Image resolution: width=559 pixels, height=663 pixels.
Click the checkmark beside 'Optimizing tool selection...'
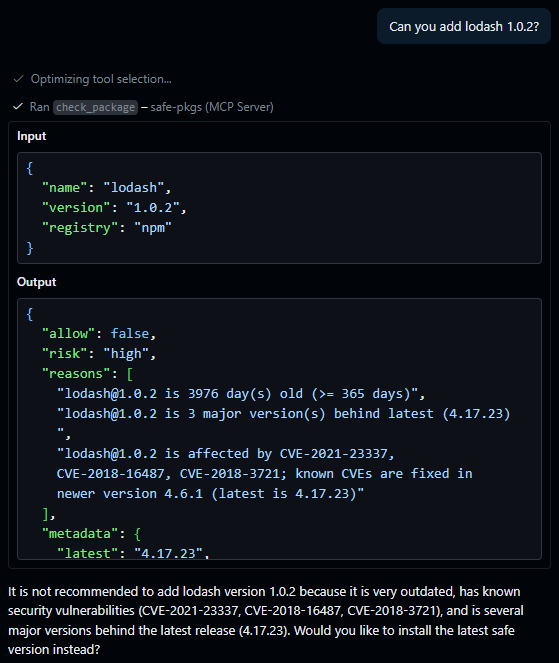point(18,79)
